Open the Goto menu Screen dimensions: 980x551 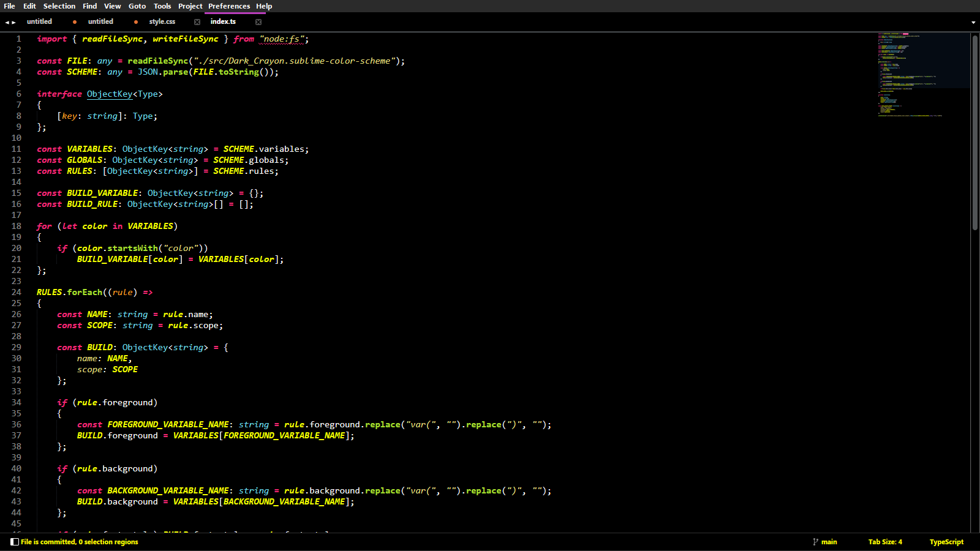pyautogui.click(x=137, y=6)
